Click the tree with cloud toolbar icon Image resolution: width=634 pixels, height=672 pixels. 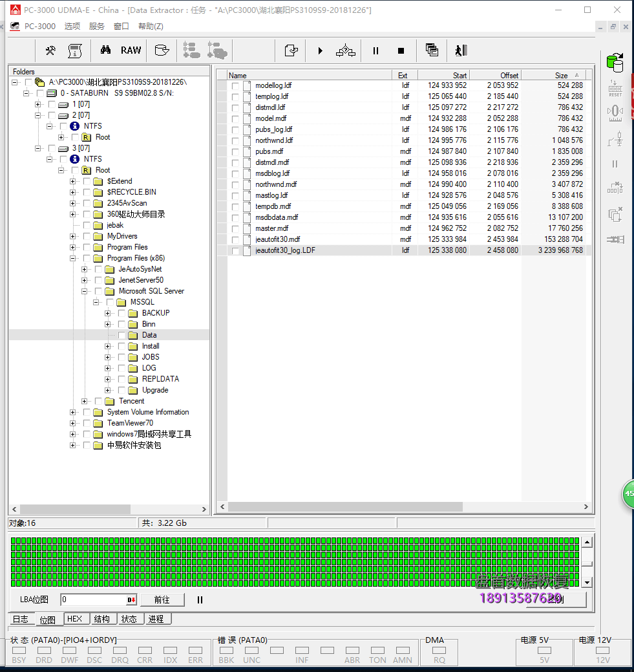coord(217,50)
